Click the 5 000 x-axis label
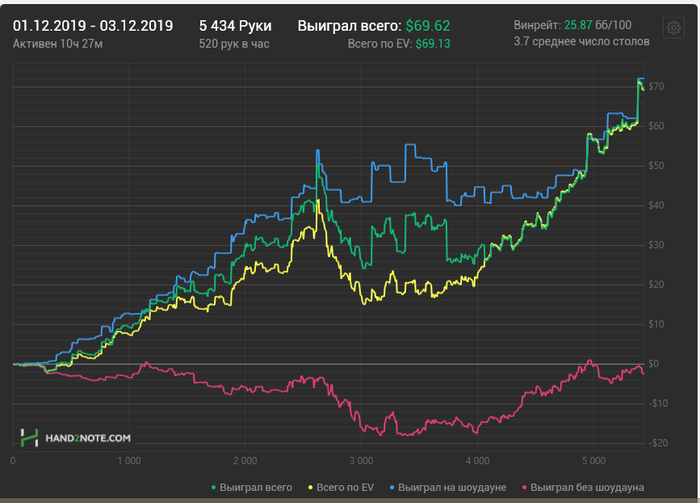The image size is (700, 503). click(x=594, y=461)
